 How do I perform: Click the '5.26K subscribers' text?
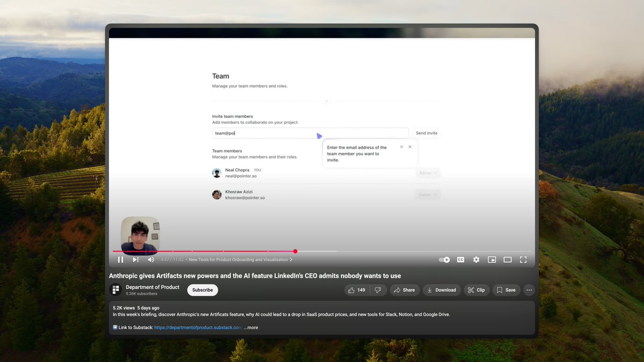pyautogui.click(x=142, y=294)
